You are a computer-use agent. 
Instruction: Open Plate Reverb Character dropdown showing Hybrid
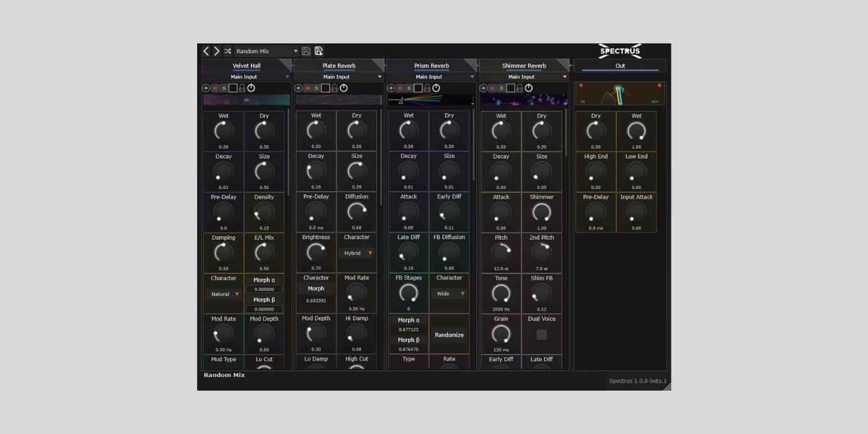point(356,253)
